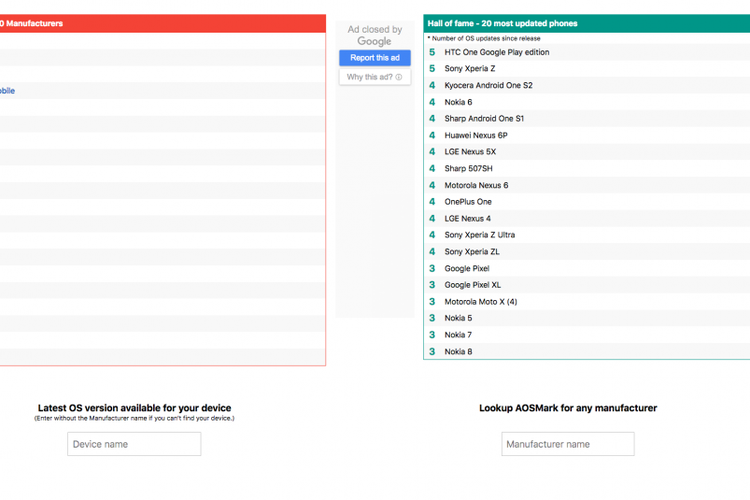Viewport: 750px width, 500px height.
Task: Select the Sony Xperia Z row
Action: coord(469,69)
